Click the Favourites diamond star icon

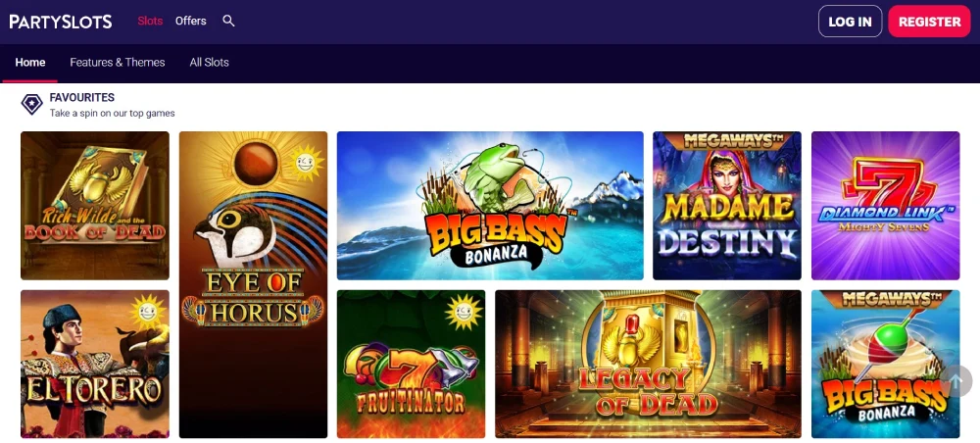[32, 104]
